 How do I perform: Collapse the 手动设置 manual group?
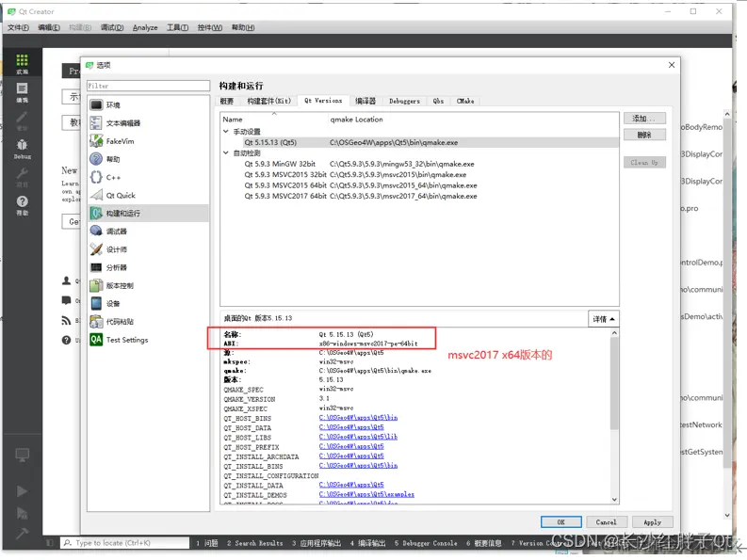tap(226, 132)
